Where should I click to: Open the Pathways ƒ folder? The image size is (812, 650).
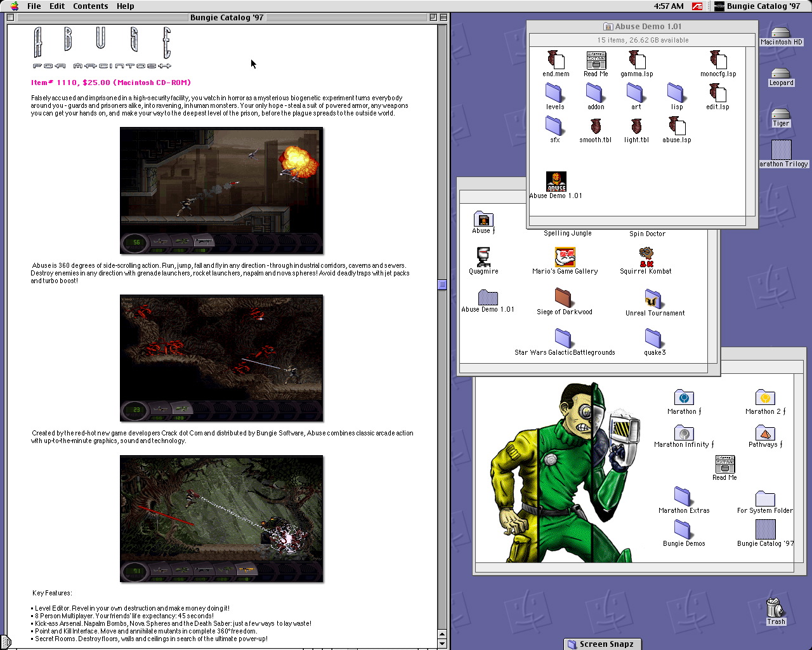[x=765, y=433]
